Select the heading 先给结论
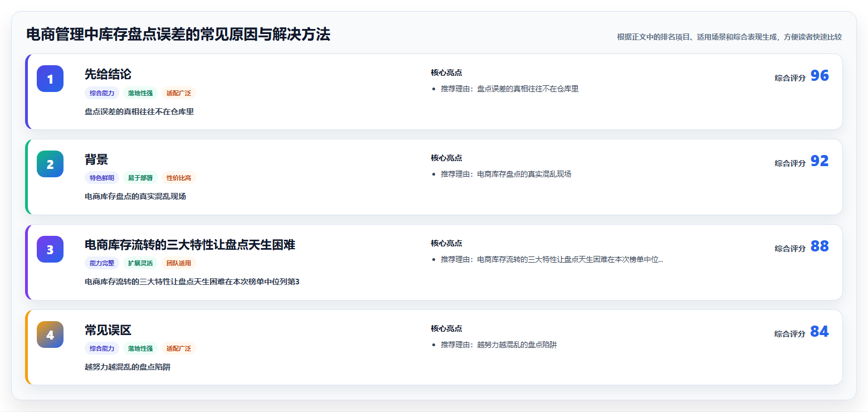Viewport: 868px width, 412px height. pyautogui.click(x=108, y=74)
